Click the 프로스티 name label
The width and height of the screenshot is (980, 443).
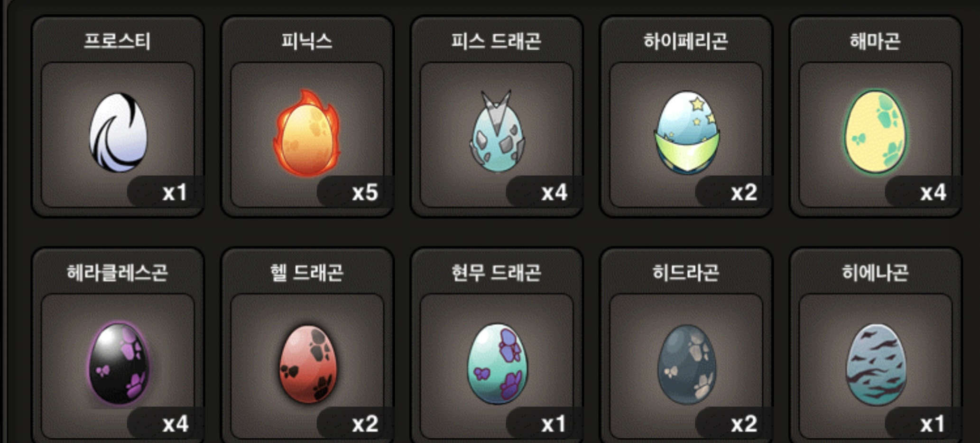(117, 41)
